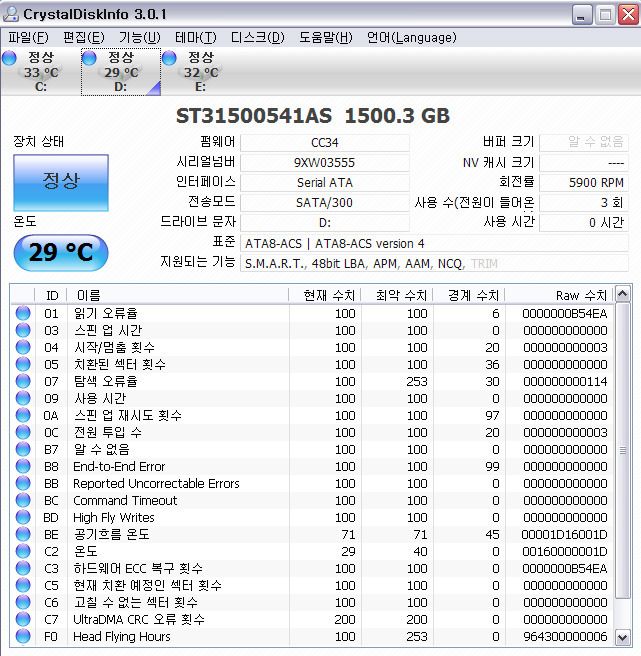Click the 현재 수치 column header
The height and width of the screenshot is (656, 641).
325,296
